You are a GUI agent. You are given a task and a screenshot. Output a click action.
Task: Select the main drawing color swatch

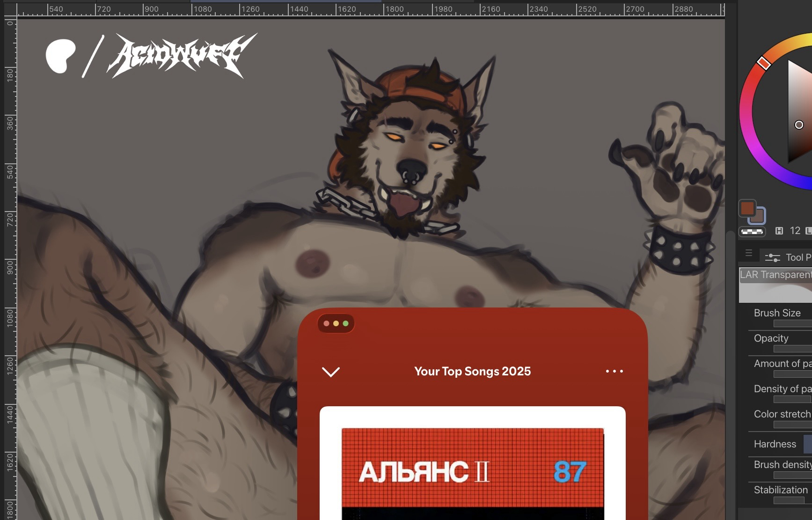click(747, 208)
